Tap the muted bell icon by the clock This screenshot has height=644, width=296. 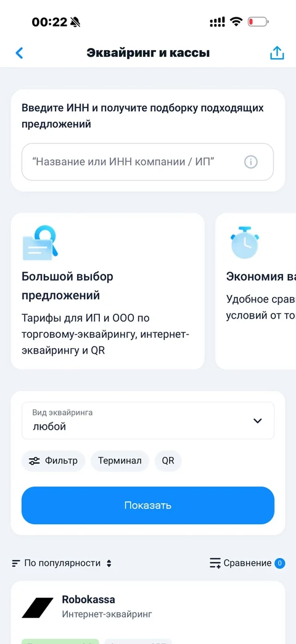[x=75, y=22]
